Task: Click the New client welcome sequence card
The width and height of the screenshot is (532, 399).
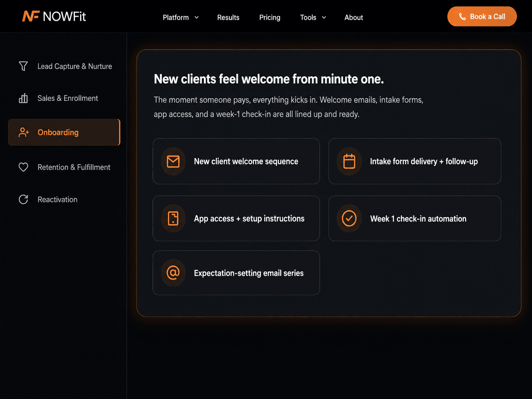Action: tap(236, 161)
